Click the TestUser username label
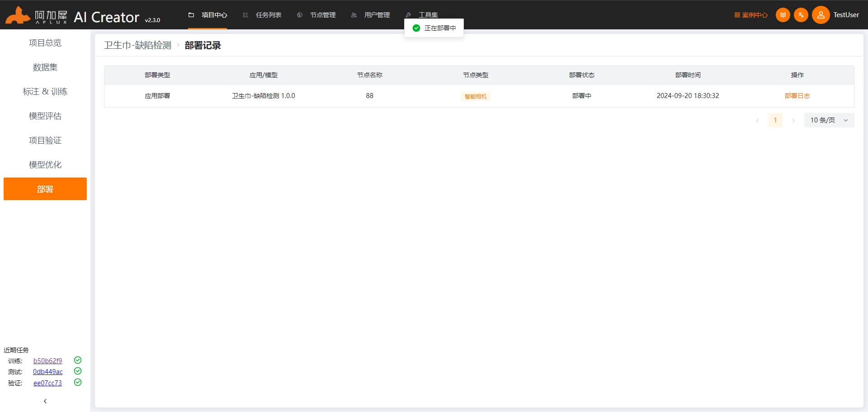Image resolution: width=868 pixels, height=412 pixels. coord(846,15)
